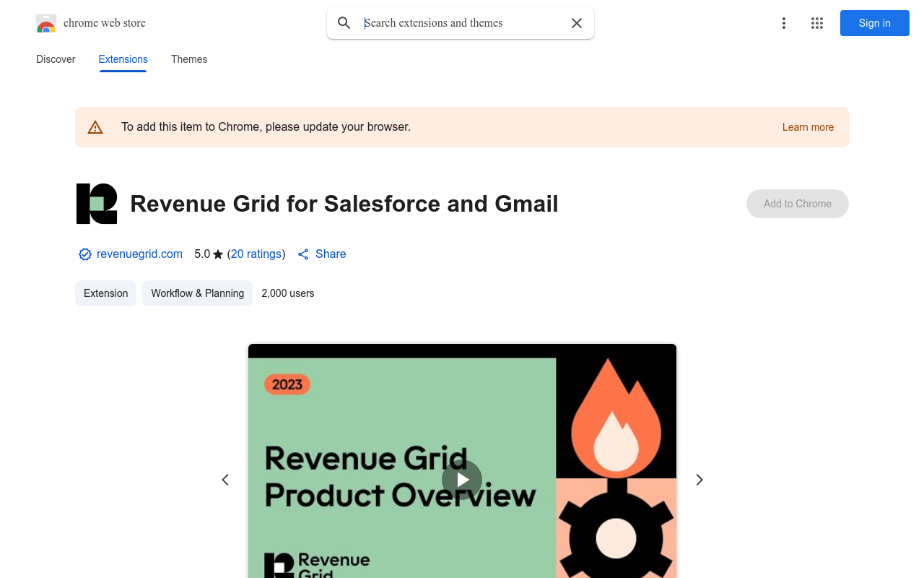Click the 2,000 users text
Image resolution: width=924 pixels, height=578 pixels.
coord(288,293)
